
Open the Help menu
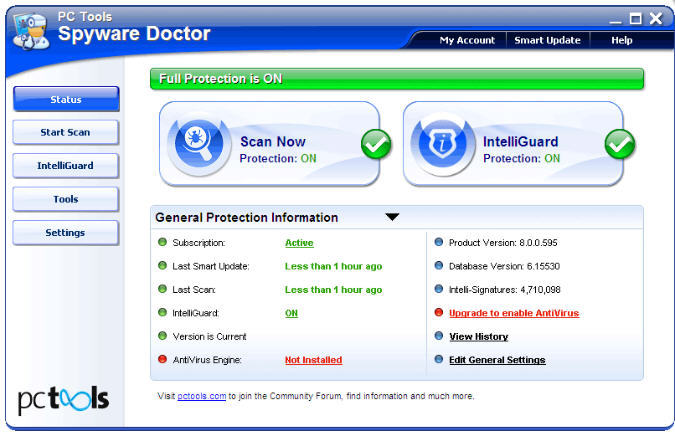point(621,40)
